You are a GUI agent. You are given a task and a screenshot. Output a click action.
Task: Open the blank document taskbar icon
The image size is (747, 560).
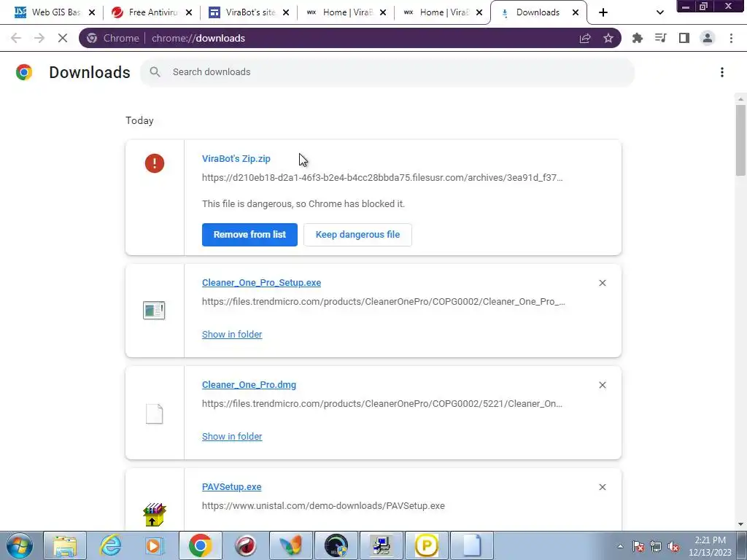(472, 545)
